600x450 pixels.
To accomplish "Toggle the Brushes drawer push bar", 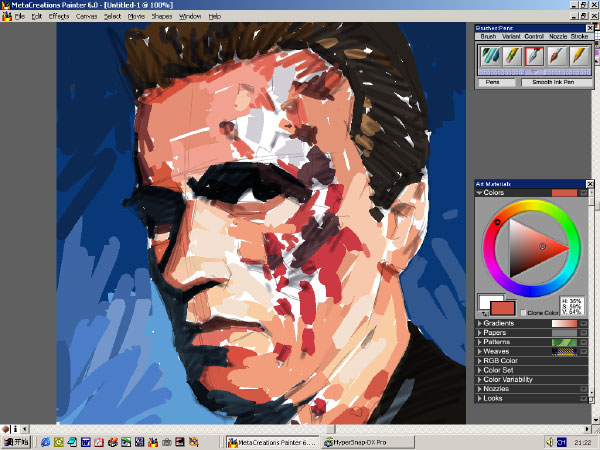I will [535, 72].
